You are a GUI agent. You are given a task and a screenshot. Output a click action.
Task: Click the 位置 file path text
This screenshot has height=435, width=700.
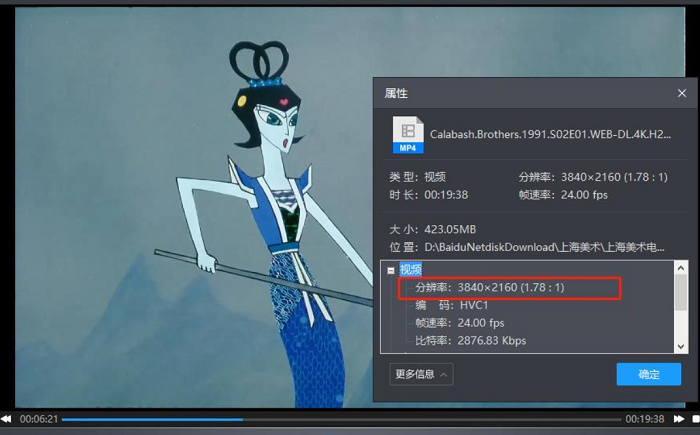point(550,246)
